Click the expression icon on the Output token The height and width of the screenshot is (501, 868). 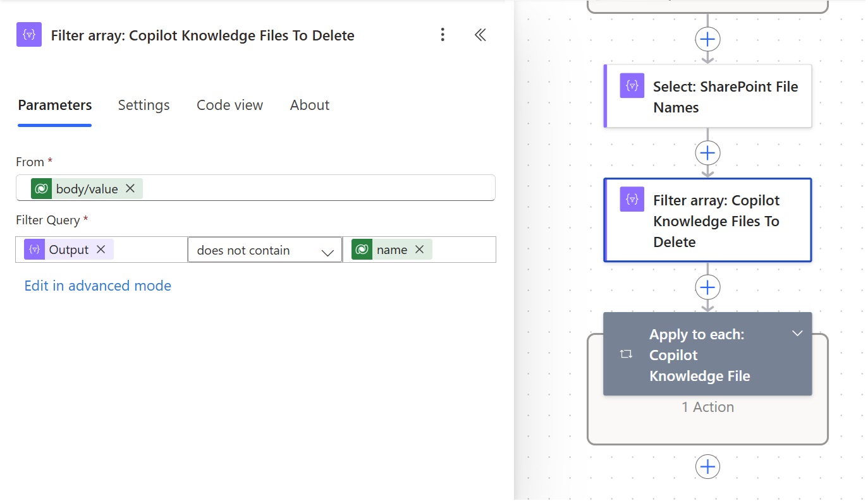click(34, 249)
